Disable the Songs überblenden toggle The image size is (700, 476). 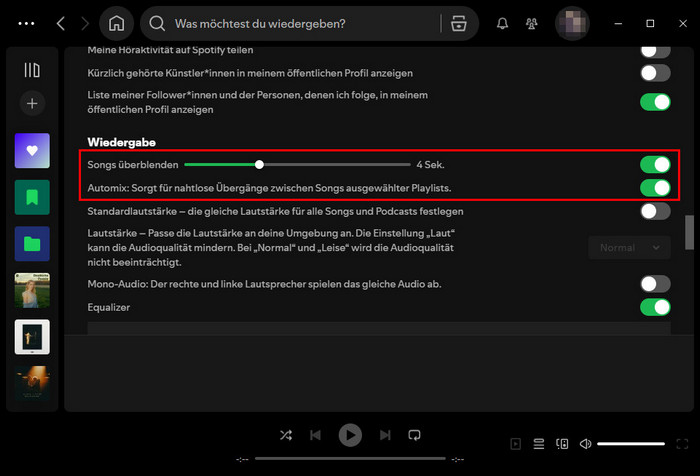click(x=655, y=164)
